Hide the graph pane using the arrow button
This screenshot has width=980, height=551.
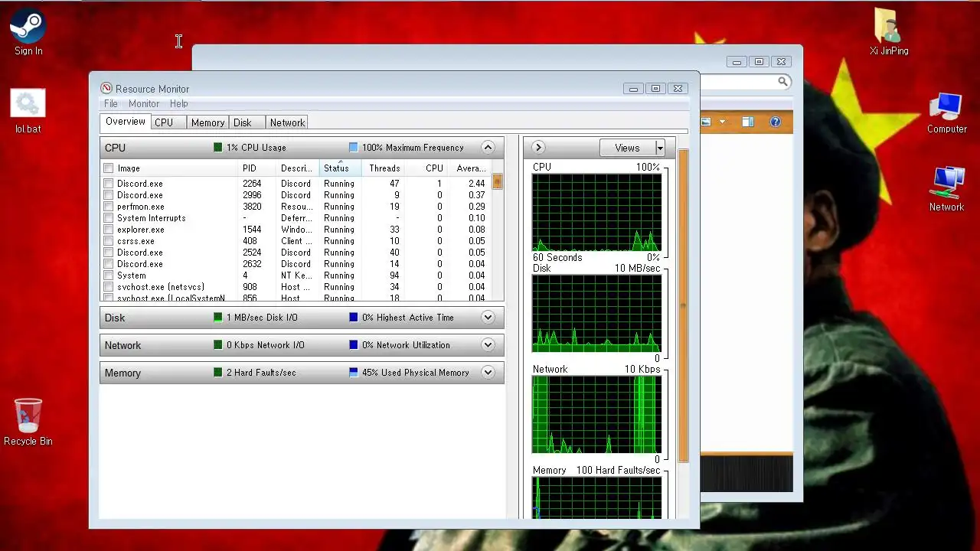pyautogui.click(x=538, y=148)
